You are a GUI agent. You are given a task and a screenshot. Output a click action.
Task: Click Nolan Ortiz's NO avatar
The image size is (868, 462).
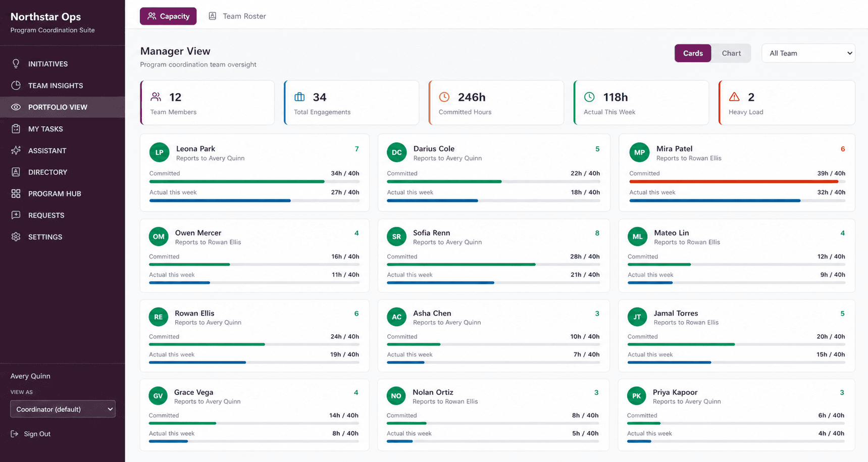(x=396, y=396)
